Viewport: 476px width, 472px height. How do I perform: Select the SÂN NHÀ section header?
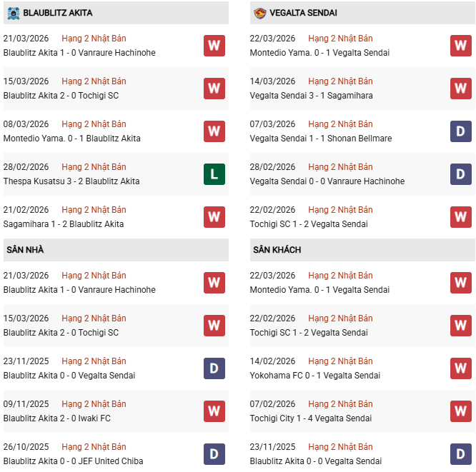(25, 250)
